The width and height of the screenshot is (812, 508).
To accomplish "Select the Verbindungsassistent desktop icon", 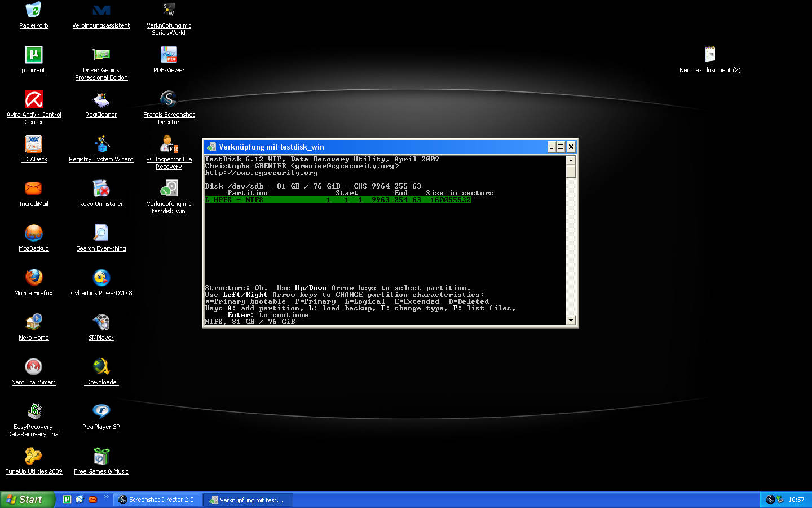I will (101, 10).
